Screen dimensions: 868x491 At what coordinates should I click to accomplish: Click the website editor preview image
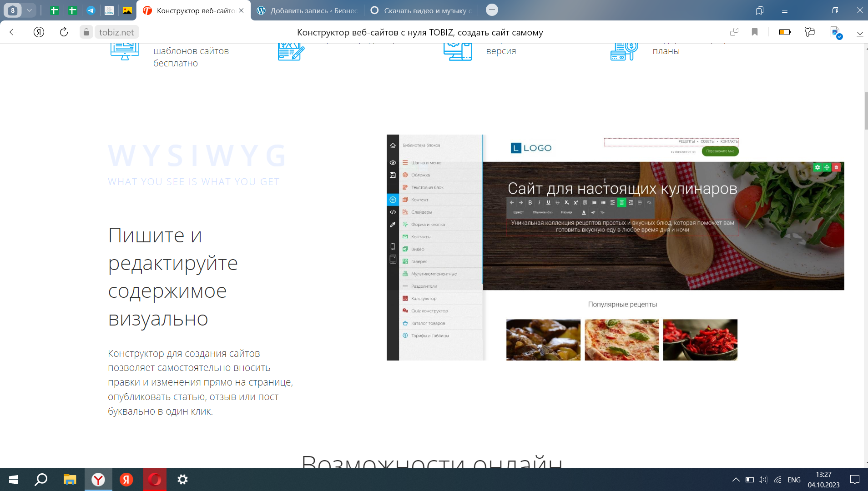615,247
